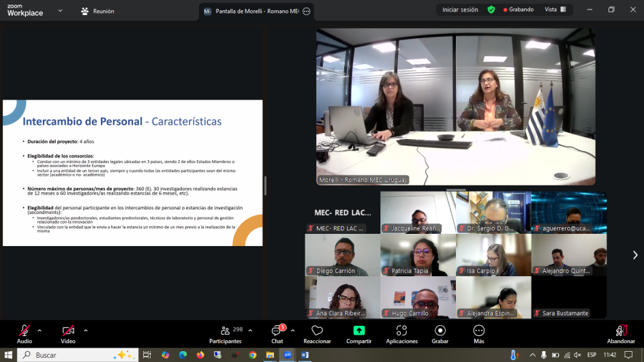Viewport: 644px width, 362px height.
Task: Click the Iniciar sesión button
Action: (x=460, y=10)
